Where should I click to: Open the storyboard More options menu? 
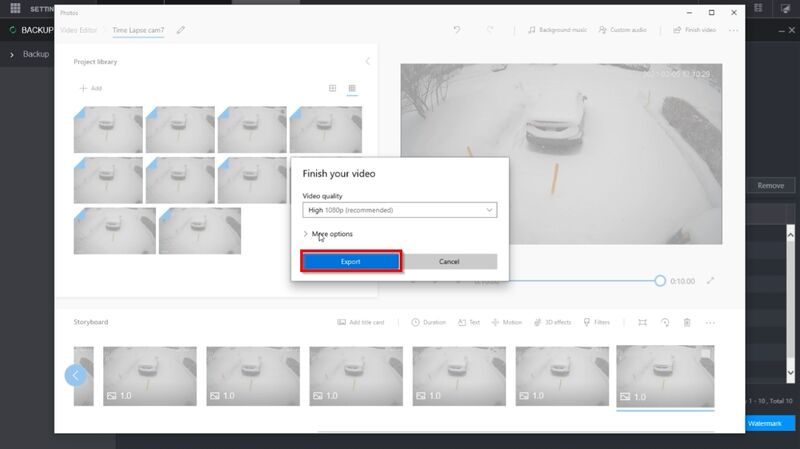tap(710, 322)
